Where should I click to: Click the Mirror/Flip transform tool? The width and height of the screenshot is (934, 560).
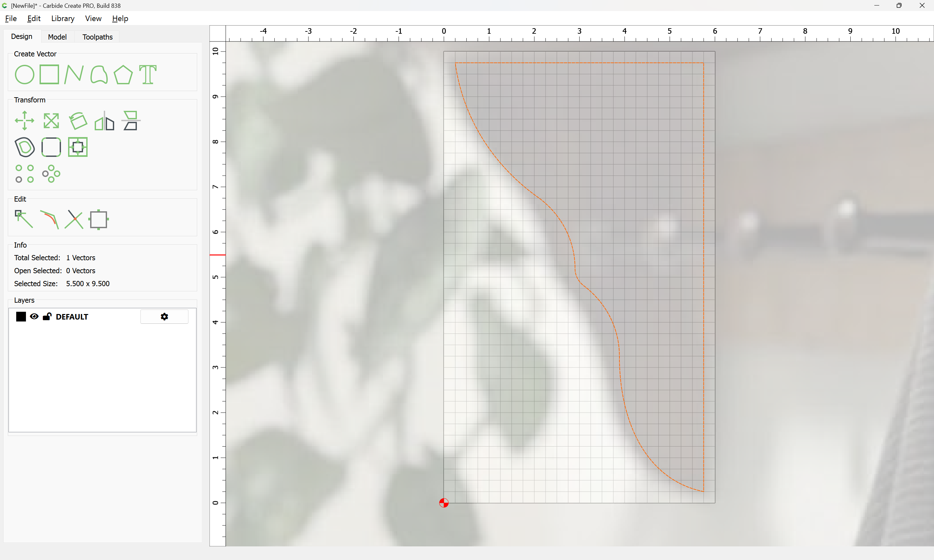pyautogui.click(x=104, y=121)
